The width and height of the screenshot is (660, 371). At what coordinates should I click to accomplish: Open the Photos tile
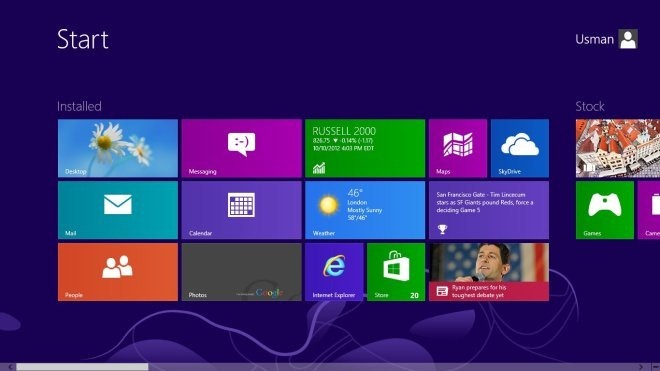242,272
